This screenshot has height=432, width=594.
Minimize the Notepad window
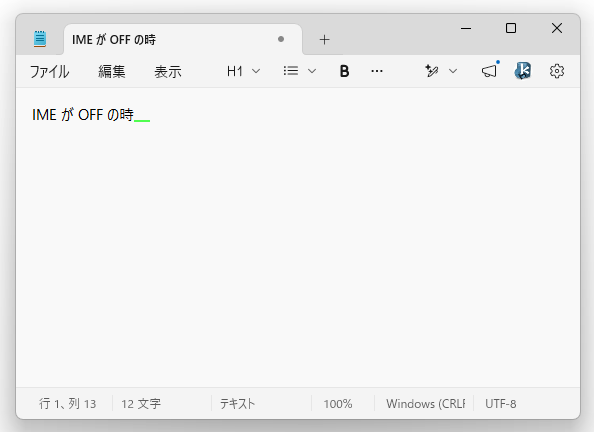point(466,28)
